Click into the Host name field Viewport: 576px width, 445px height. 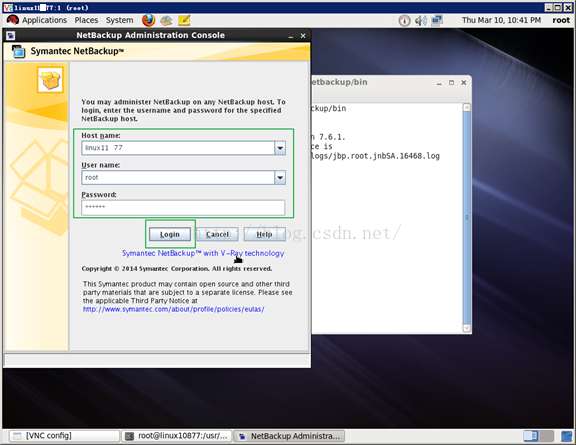[178, 148]
